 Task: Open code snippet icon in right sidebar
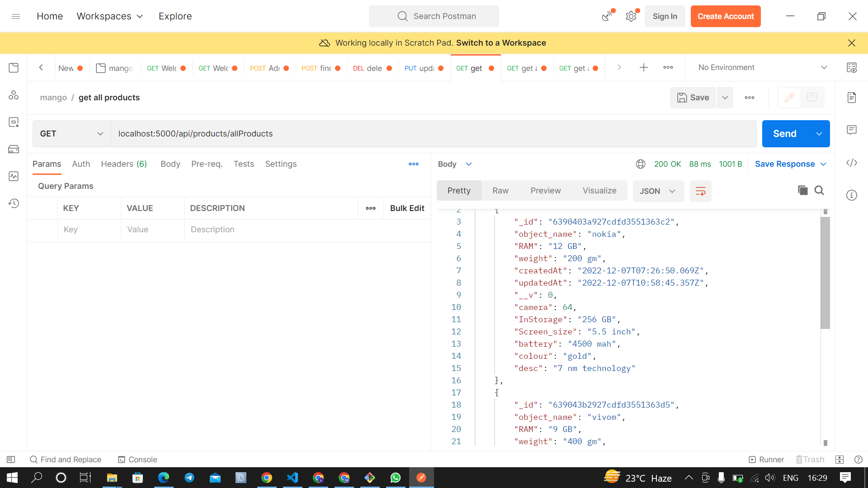(x=852, y=163)
